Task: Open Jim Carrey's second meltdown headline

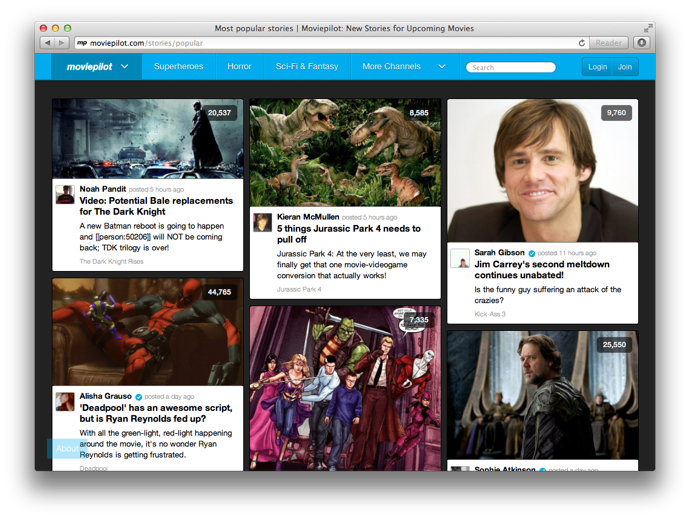Action: click(x=542, y=269)
